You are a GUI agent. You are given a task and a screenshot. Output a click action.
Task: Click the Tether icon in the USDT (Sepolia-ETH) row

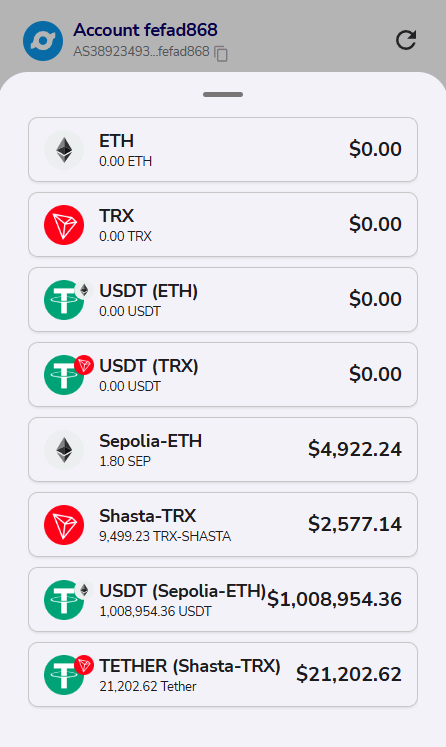pyautogui.click(x=64, y=600)
